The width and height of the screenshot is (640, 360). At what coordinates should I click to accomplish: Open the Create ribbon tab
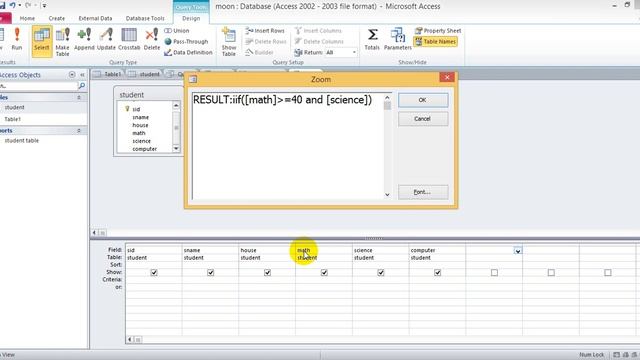click(x=57, y=18)
